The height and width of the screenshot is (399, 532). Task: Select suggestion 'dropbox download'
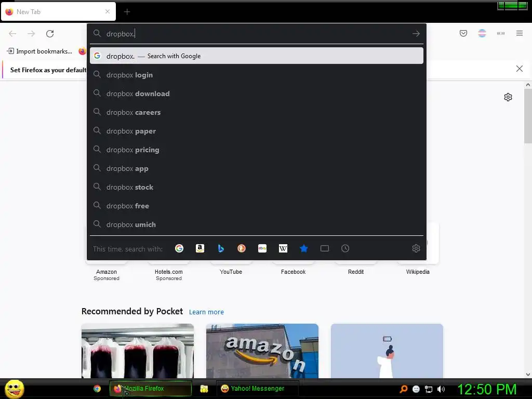coord(257,94)
